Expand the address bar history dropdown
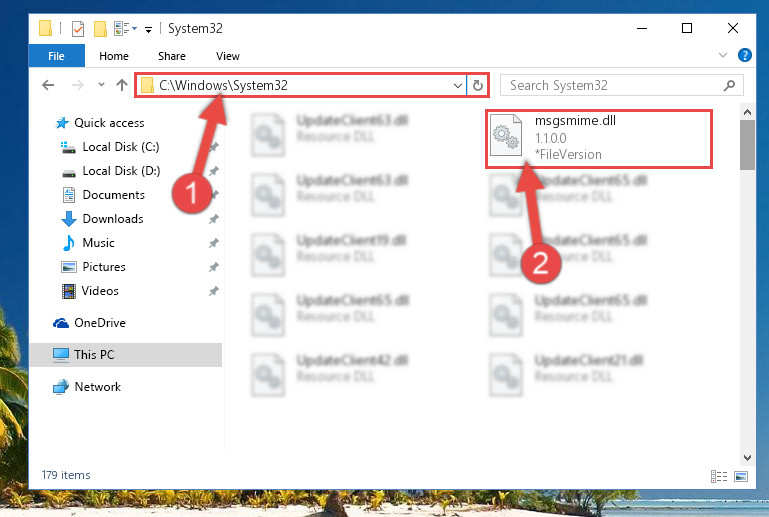The image size is (769, 517). [x=458, y=86]
